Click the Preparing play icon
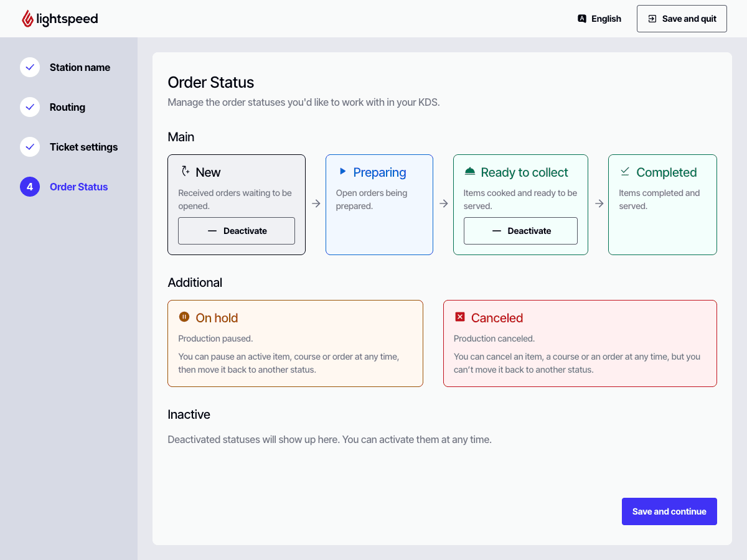747x560 pixels. coord(342,171)
